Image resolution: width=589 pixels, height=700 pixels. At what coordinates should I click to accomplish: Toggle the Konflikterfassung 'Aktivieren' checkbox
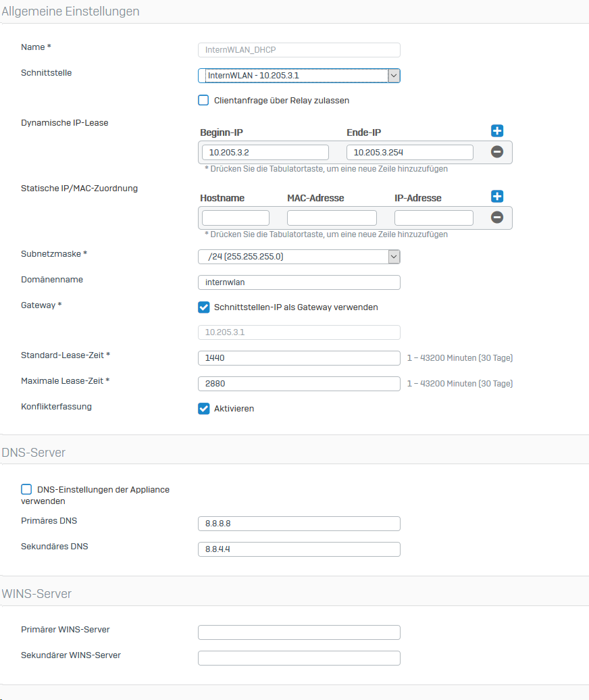click(x=203, y=409)
